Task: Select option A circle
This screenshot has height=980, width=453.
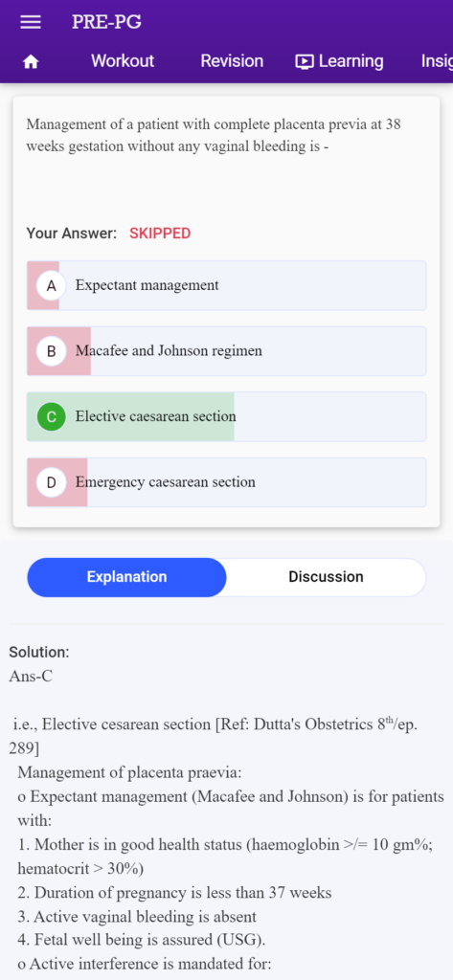Action: (x=52, y=285)
